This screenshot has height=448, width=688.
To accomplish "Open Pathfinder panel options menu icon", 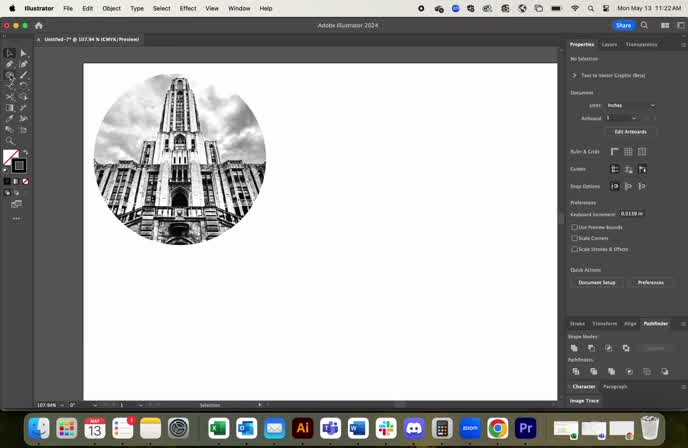I will (x=683, y=324).
